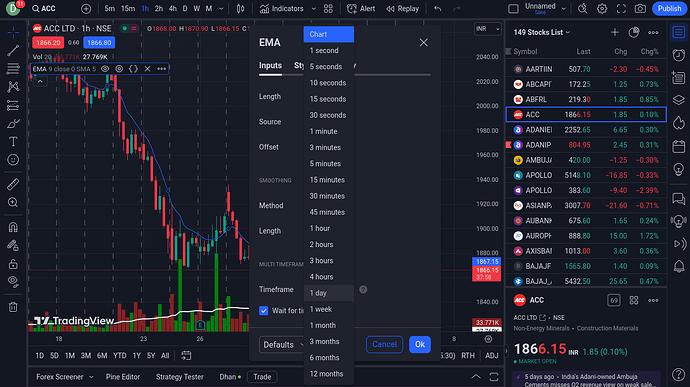Select the trend line drawing tool
Screen dimensions: 690x387
click(x=13, y=50)
